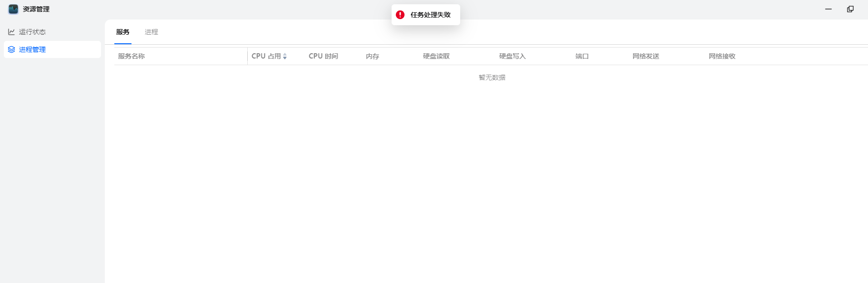Click the 资源管理 window title text
Viewport: 868px width, 283px height.
(36, 9)
